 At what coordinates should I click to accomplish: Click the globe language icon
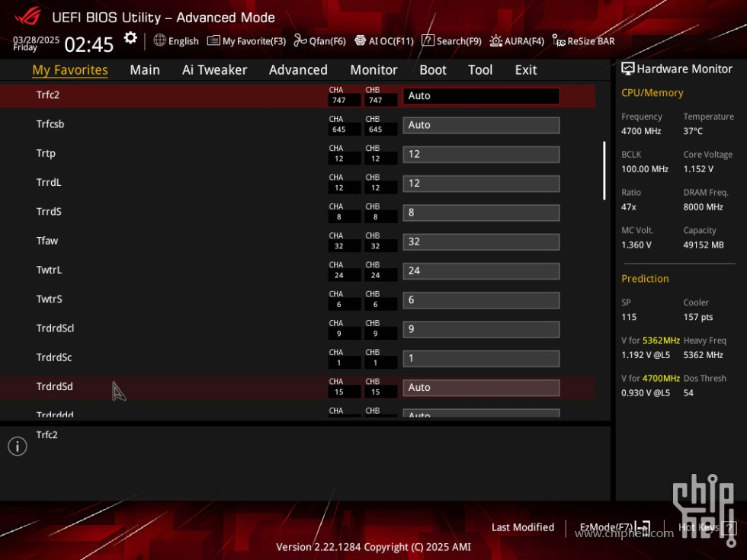[x=159, y=40]
